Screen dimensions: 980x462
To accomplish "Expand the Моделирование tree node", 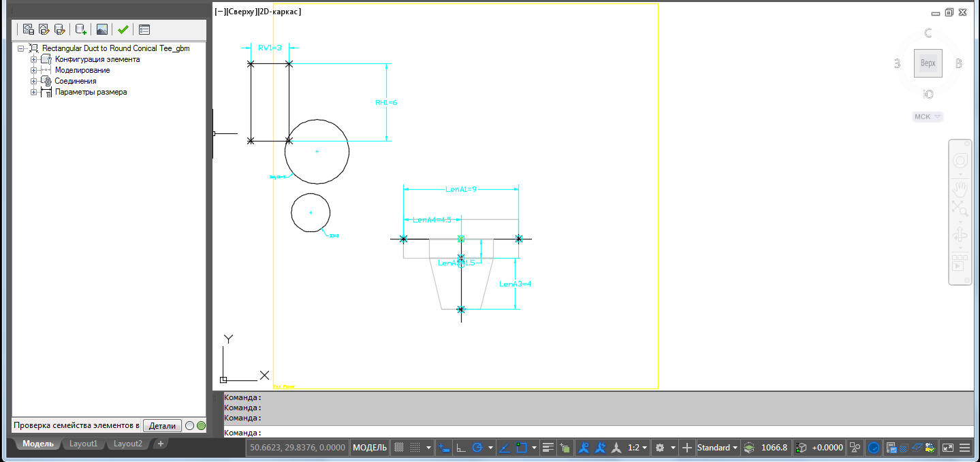I will click(33, 70).
